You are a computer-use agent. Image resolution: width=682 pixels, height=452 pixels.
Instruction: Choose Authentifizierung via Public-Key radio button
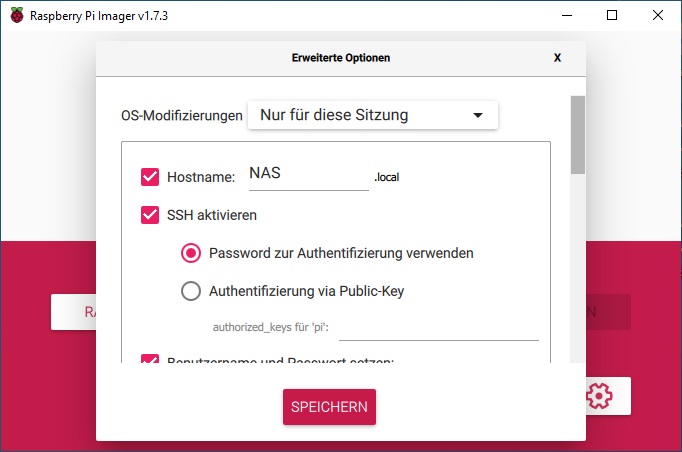(x=191, y=291)
